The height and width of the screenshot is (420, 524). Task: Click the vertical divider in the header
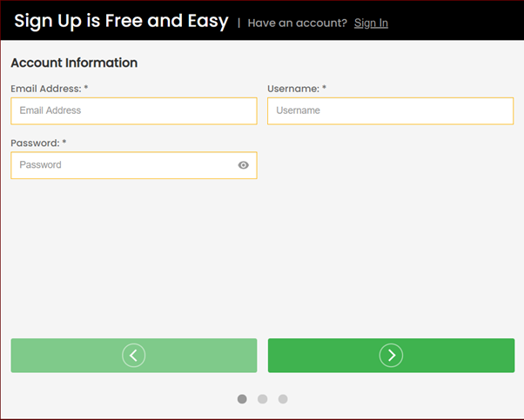pos(238,23)
